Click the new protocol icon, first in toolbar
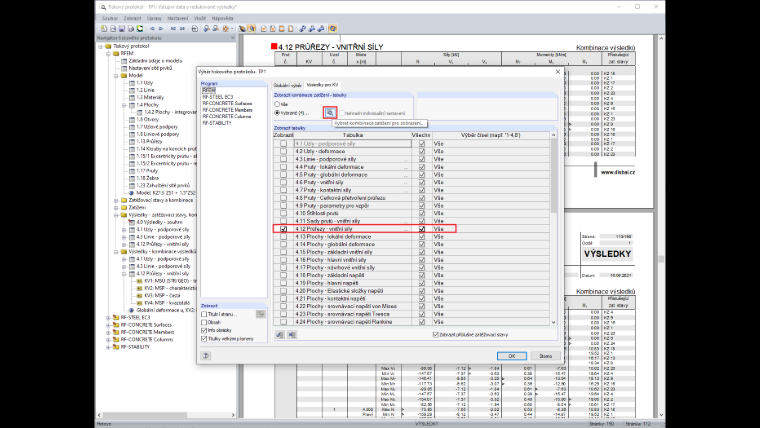Image resolution: width=760 pixels, height=428 pixels. 104,29
